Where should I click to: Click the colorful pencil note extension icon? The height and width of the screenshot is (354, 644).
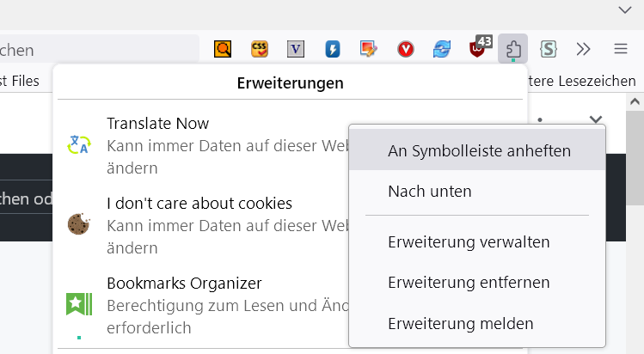(x=369, y=49)
